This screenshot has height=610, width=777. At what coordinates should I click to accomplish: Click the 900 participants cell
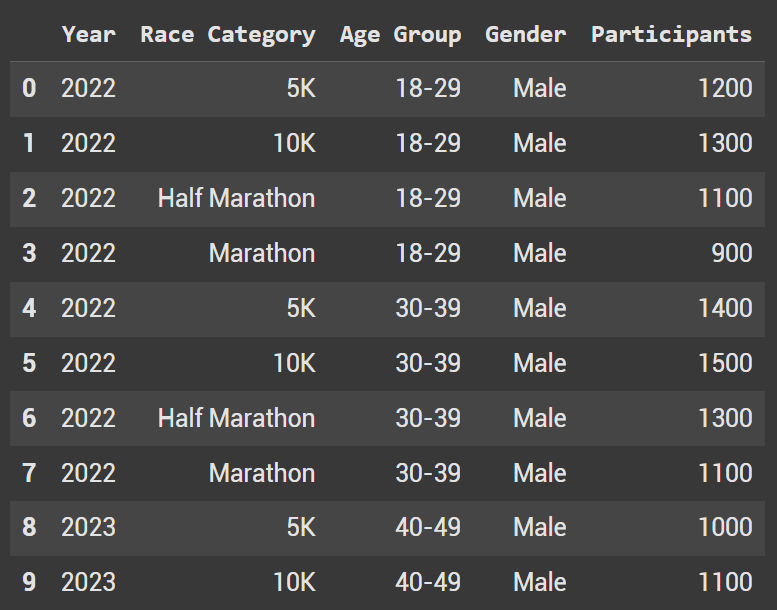tap(732, 253)
